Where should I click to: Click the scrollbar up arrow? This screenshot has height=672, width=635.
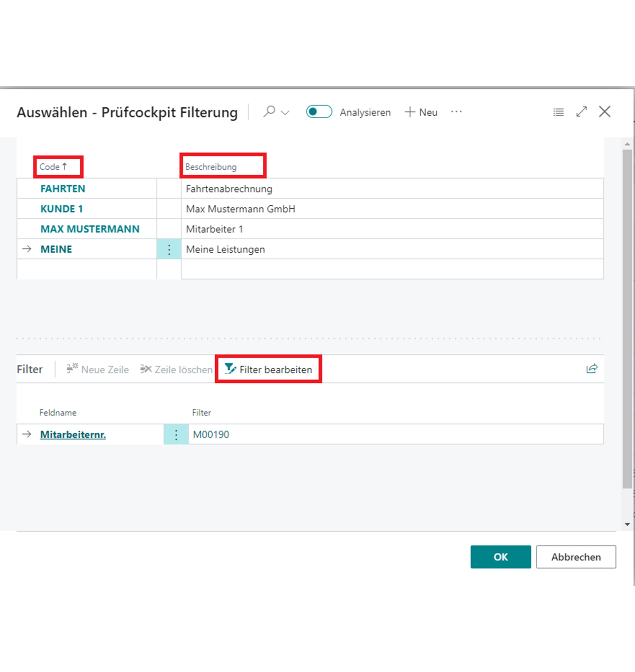click(x=627, y=144)
